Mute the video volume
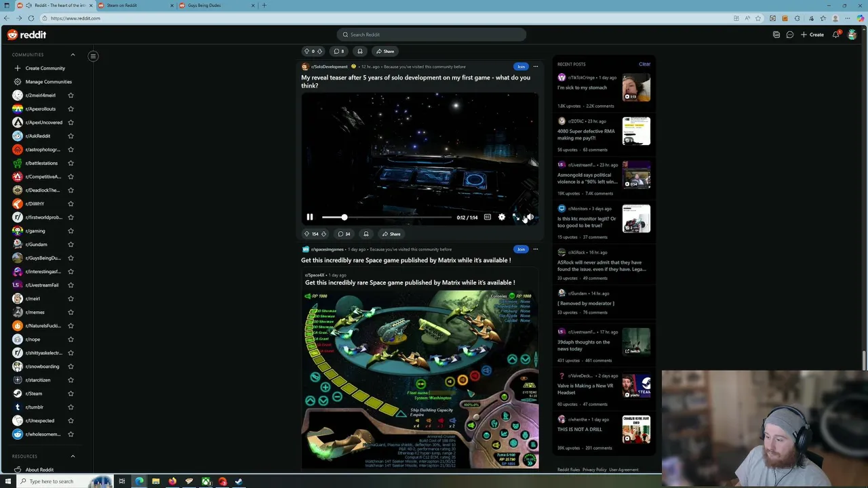 click(530, 217)
